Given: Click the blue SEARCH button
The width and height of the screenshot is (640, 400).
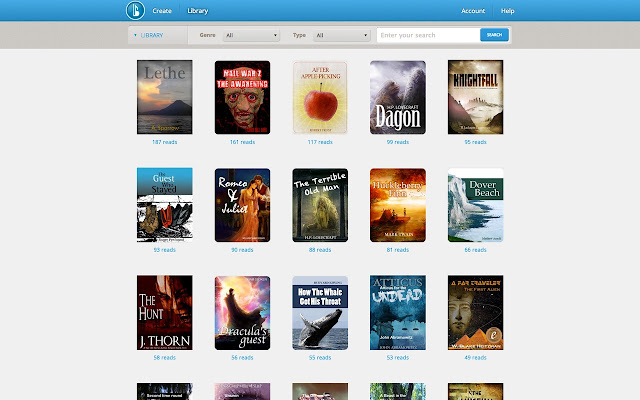Looking at the screenshot, I should [494, 35].
